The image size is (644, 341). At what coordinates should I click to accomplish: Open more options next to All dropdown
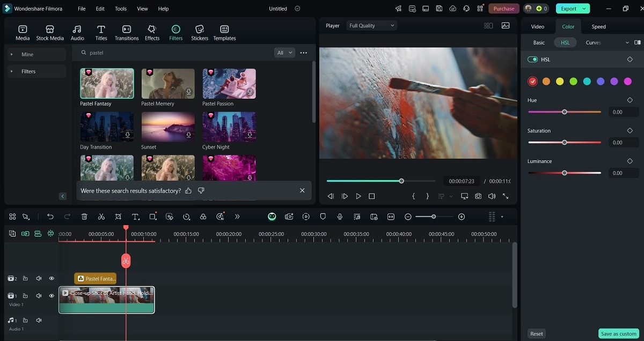[x=304, y=53]
